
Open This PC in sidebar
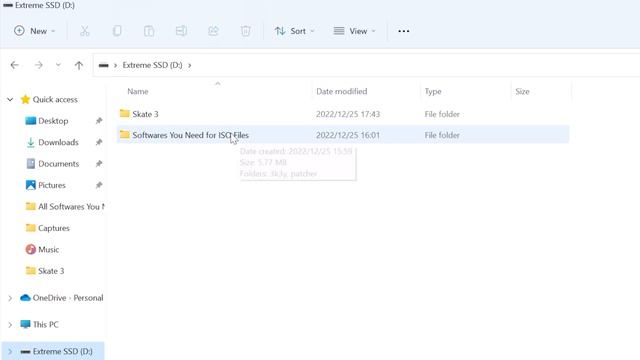[x=46, y=324]
